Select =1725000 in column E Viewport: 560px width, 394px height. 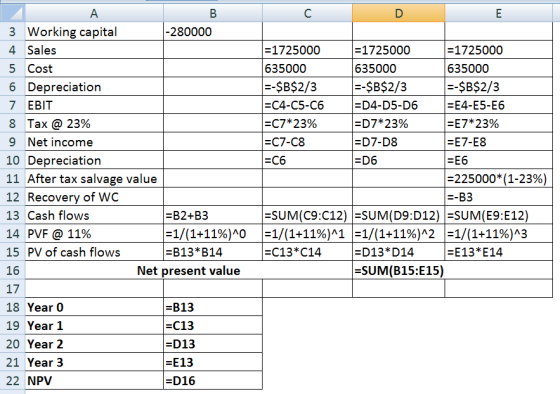click(499, 50)
